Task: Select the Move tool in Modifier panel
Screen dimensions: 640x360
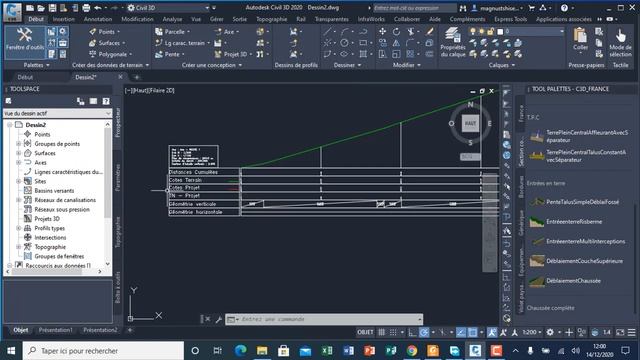Action: pyautogui.click(x=382, y=31)
